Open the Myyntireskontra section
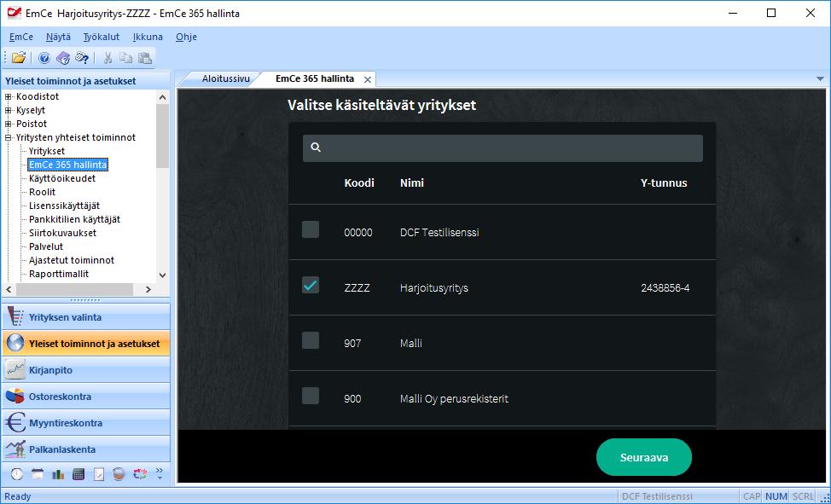Screen dimensions: 831x504 click(x=86, y=423)
